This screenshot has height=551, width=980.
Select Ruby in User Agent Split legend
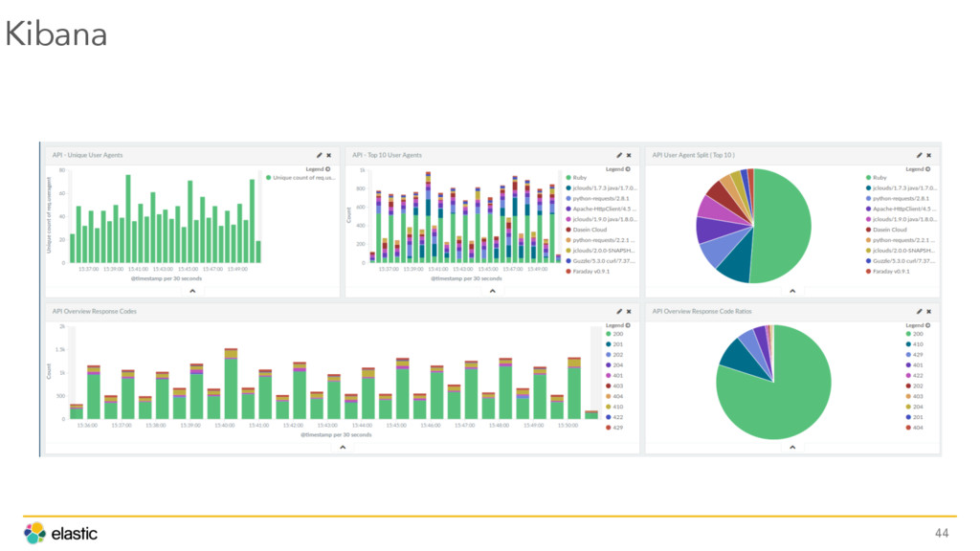tap(877, 178)
